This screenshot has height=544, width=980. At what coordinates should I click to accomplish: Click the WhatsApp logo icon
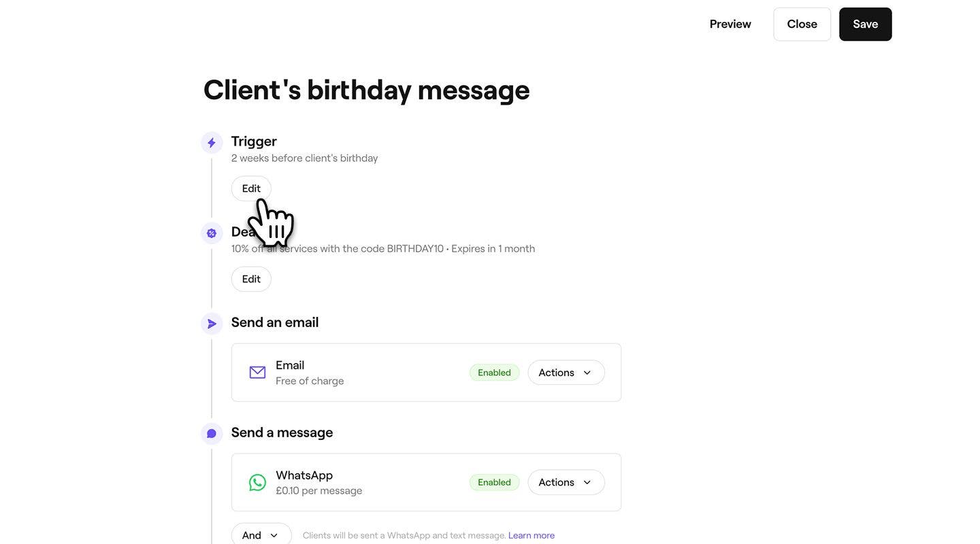point(257,483)
